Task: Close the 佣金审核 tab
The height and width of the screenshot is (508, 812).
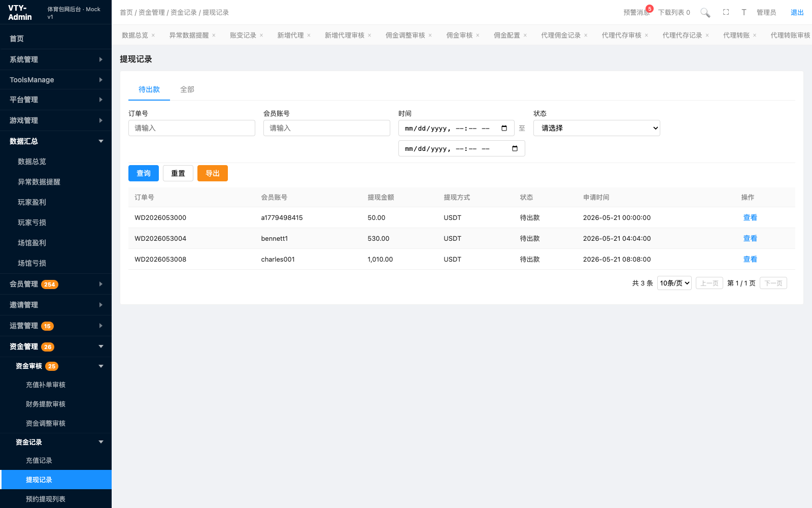Action: [x=478, y=35]
